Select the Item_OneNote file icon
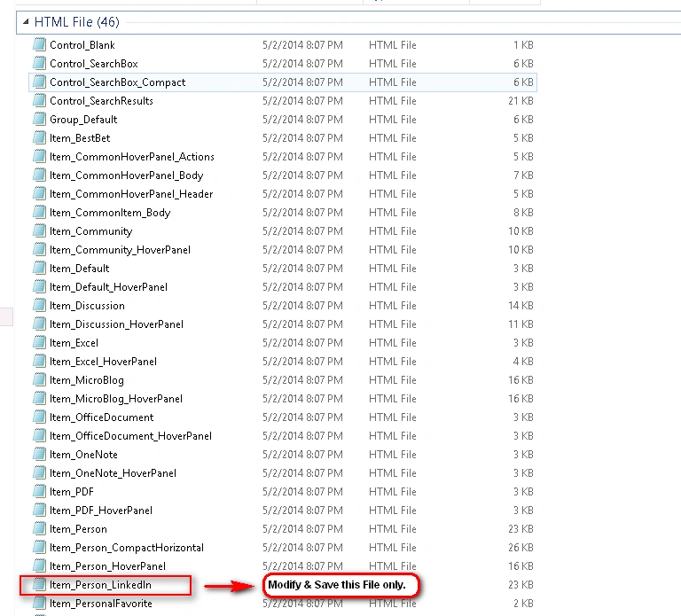 [x=39, y=454]
